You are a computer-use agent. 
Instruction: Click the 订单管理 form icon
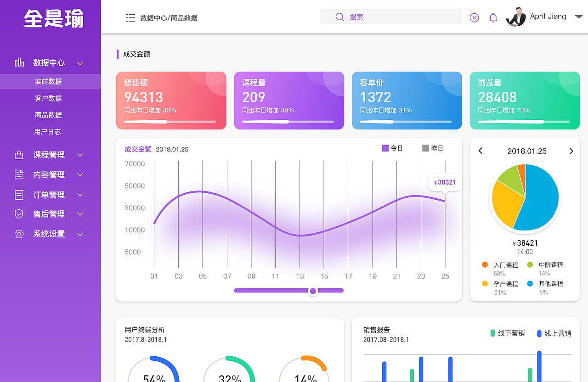19,195
